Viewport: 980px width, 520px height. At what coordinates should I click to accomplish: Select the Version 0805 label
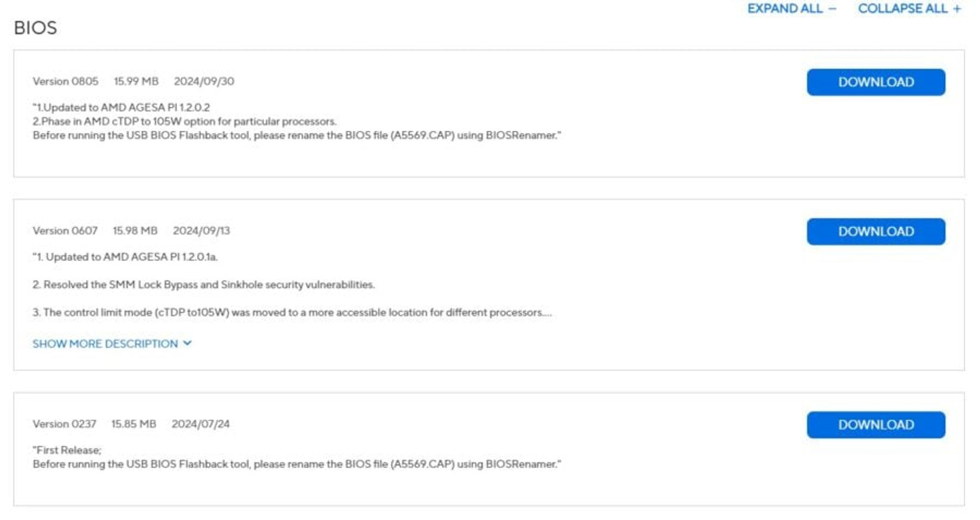[65, 81]
